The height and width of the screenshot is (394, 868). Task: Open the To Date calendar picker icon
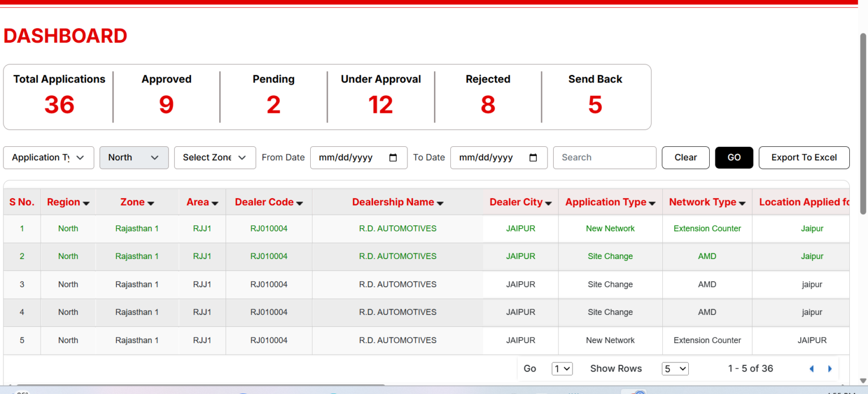point(533,157)
